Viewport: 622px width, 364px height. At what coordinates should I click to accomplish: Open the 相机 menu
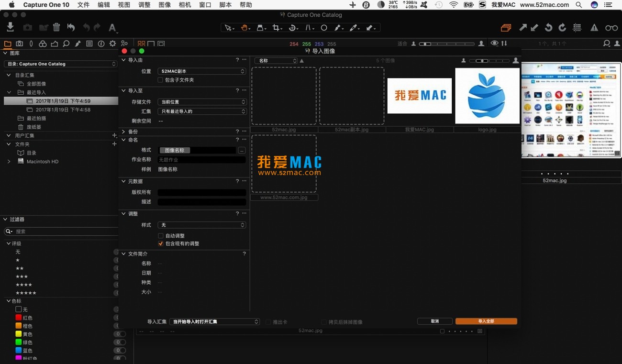click(x=185, y=5)
